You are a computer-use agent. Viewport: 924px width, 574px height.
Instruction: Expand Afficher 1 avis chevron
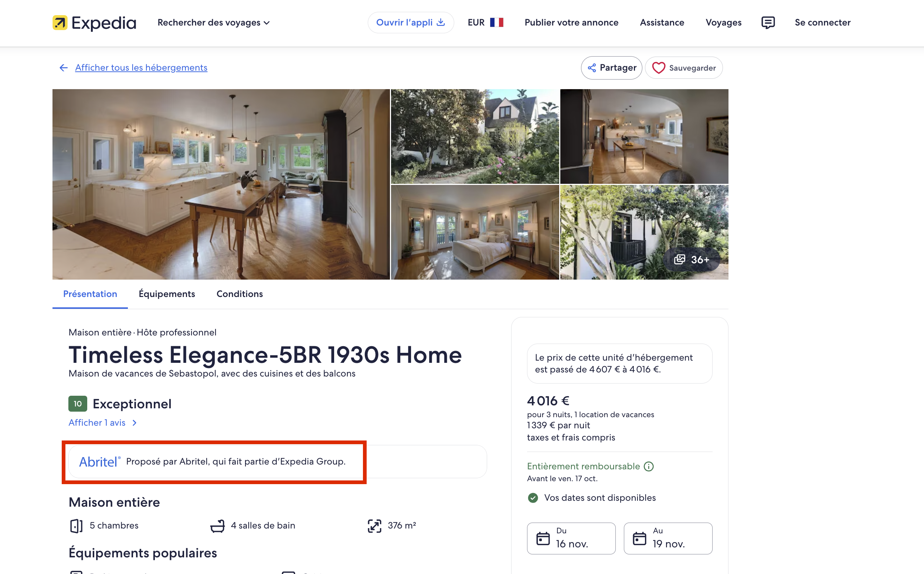pyautogui.click(x=134, y=422)
